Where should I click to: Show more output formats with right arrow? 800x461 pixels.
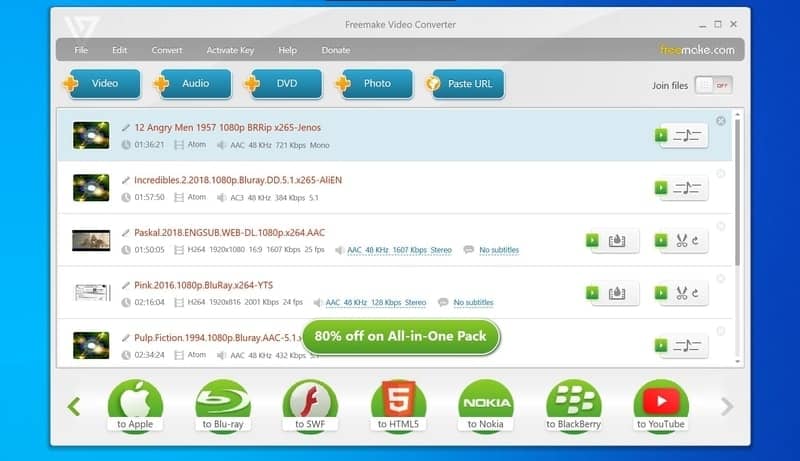[727, 406]
